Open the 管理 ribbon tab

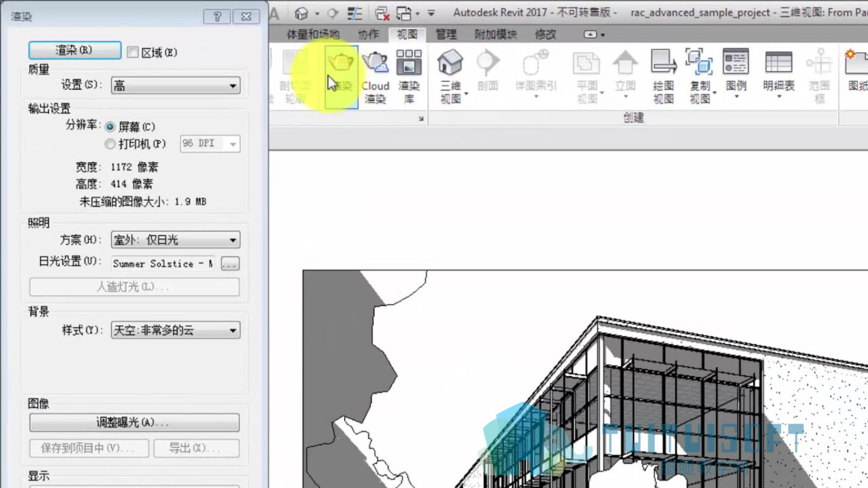point(446,34)
